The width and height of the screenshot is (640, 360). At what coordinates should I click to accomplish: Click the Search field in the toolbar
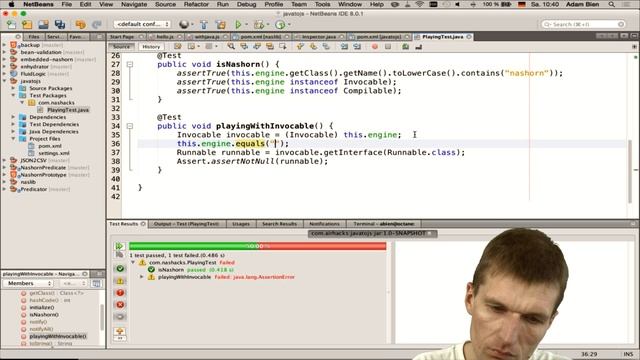click(x=583, y=24)
